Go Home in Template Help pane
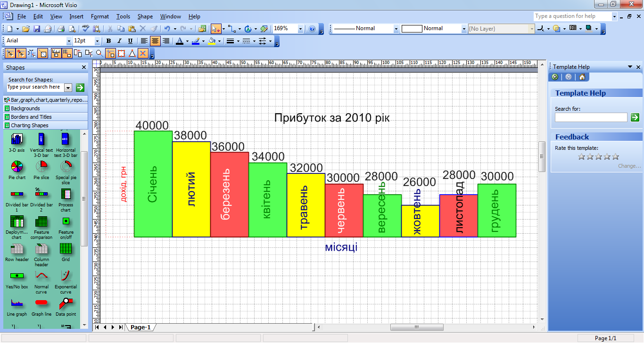The height and width of the screenshot is (343, 644). pos(582,77)
